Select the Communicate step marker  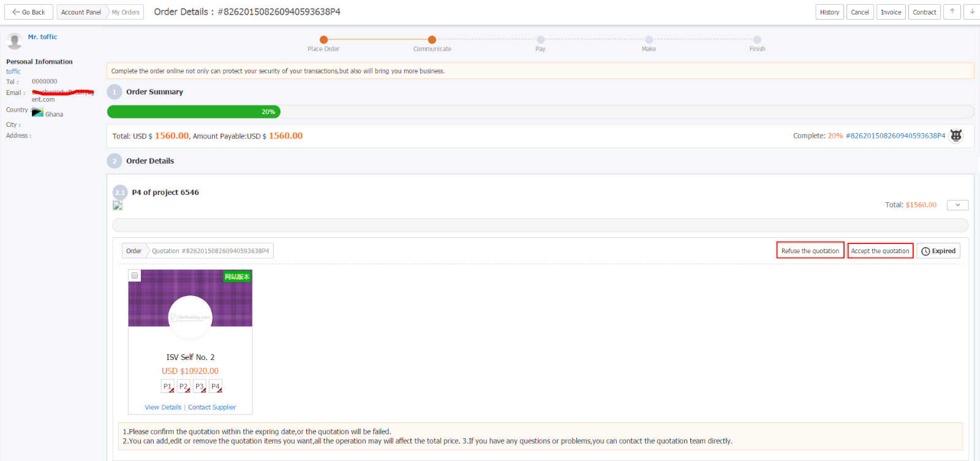[x=432, y=40]
